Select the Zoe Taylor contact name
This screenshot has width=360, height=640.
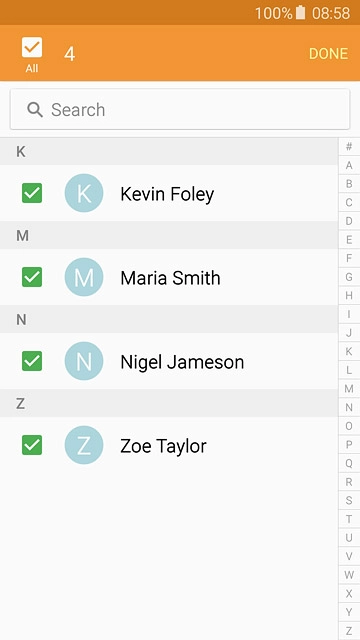pos(163,446)
